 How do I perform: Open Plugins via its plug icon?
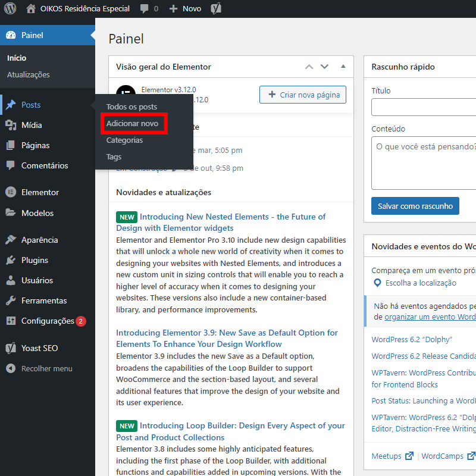coord(11,260)
